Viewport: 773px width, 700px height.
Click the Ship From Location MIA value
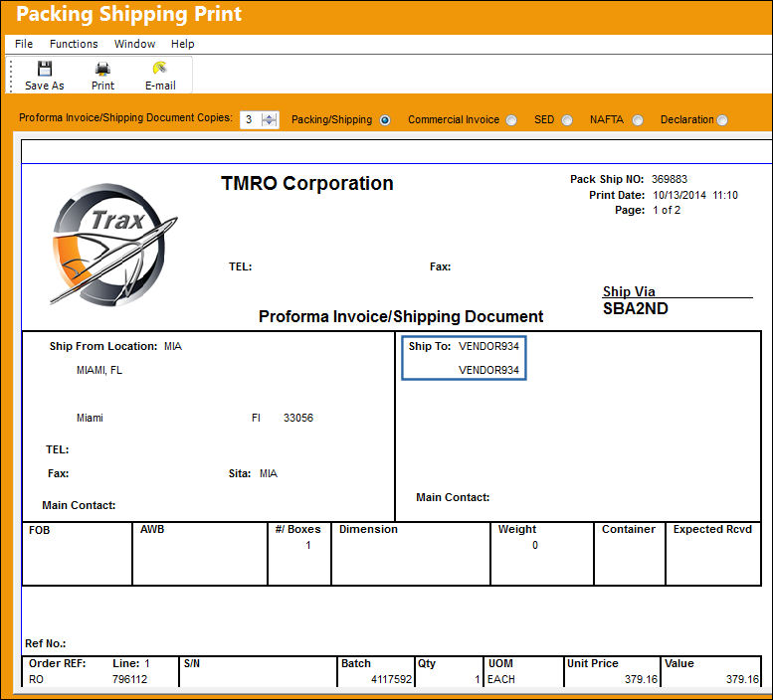pos(173,346)
